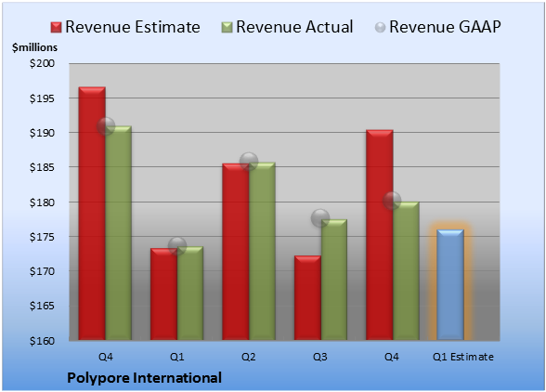Select the green actual bar for Q2
The width and height of the screenshot is (546, 392).
262,251
